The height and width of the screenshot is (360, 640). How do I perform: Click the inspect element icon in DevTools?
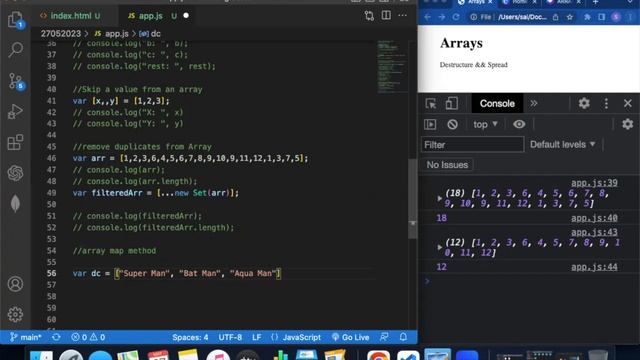pyautogui.click(x=431, y=104)
